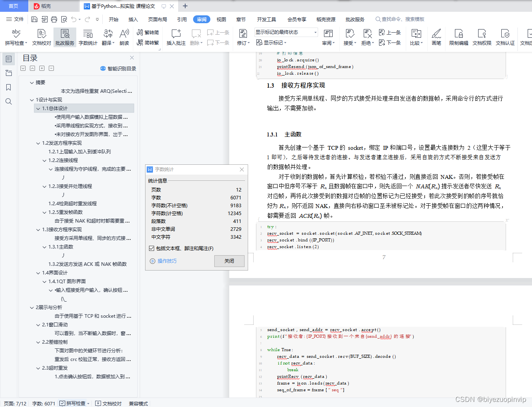
Task: Switch to the 视图 ribbon tab
Action: (221, 19)
